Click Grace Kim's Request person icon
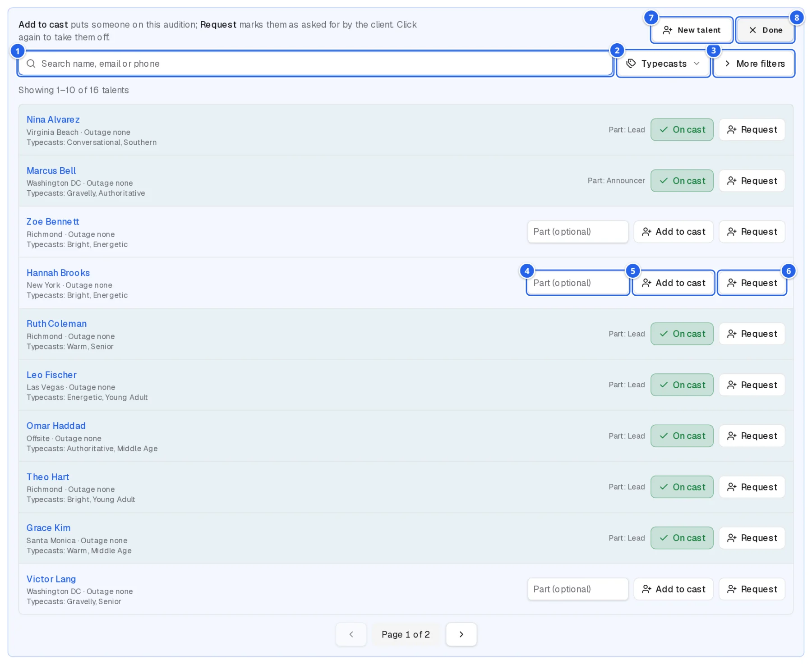The image size is (812, 665). [x=732, y=538]
